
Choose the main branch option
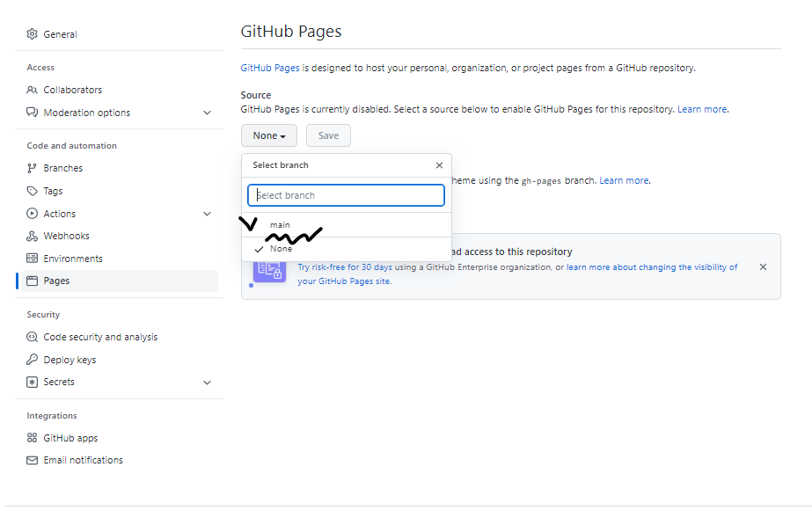pos(347,225)
